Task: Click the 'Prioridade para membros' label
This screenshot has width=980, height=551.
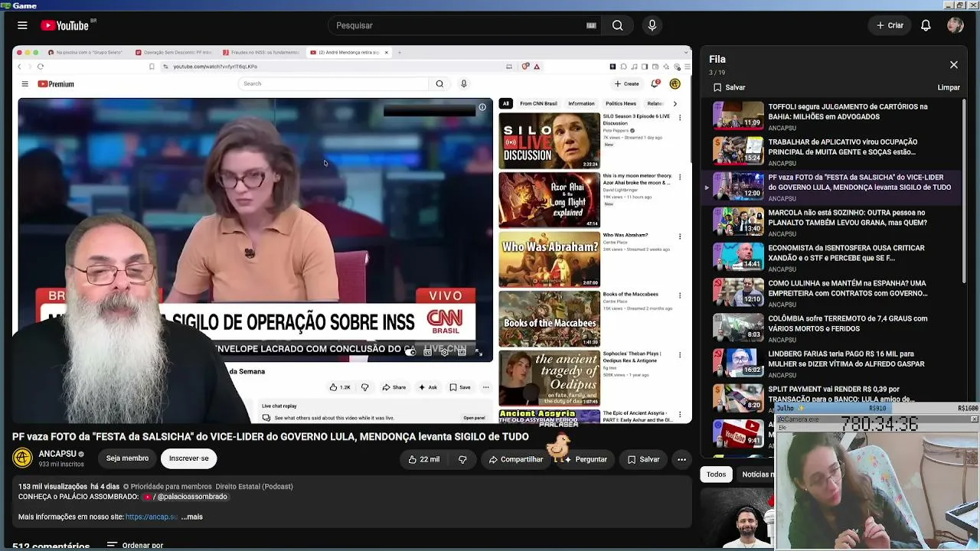Action: click(x=167, y=487)
